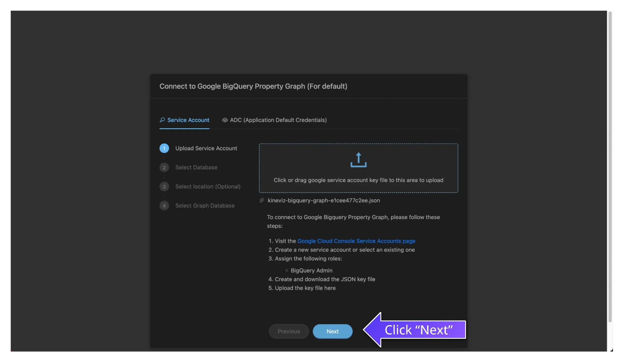Click the Select Graph Database step label
The width and height of the screenshot is (644, 362).
pyautogui.click(x=205, y=205)
